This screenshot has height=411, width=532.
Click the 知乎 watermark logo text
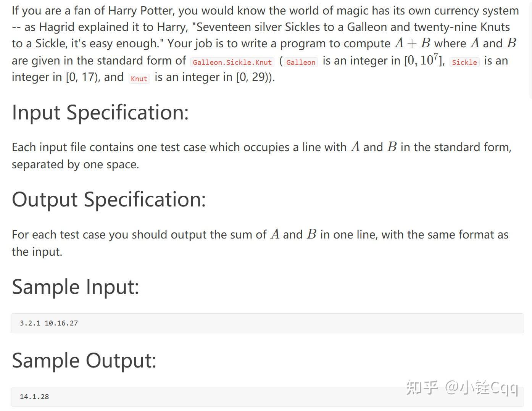coord(422,387)
